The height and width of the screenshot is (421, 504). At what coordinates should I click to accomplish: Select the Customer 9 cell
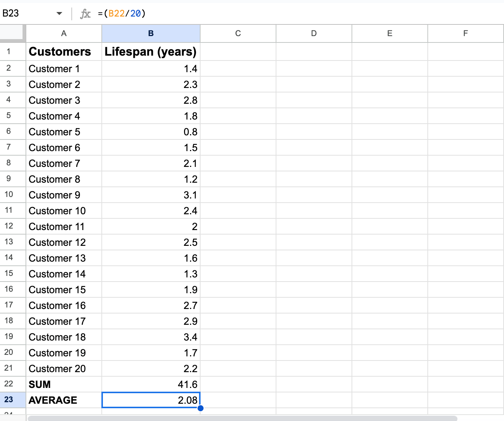64,195
